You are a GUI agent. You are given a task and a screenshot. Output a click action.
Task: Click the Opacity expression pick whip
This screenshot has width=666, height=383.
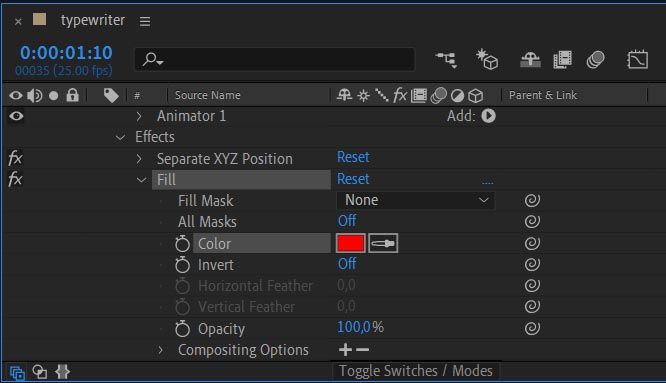tap(532, 328)
